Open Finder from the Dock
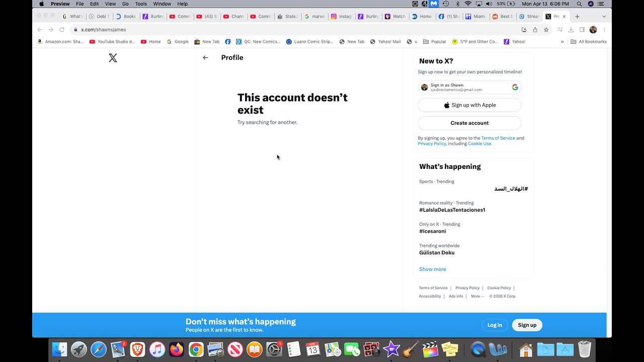This screenshot has height=362, width=644. click(59, 349)
